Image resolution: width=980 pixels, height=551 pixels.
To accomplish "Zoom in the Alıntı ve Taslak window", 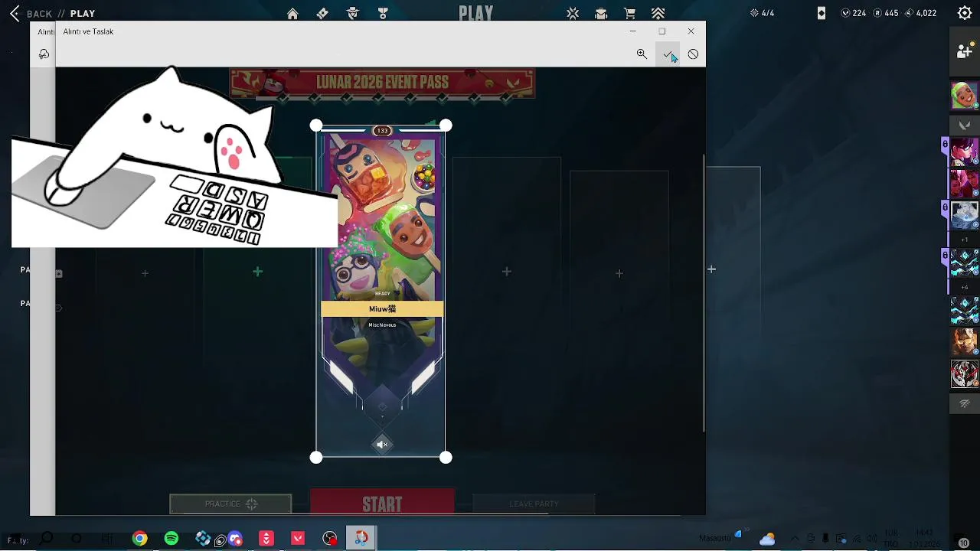I will [x=642, y=54].
